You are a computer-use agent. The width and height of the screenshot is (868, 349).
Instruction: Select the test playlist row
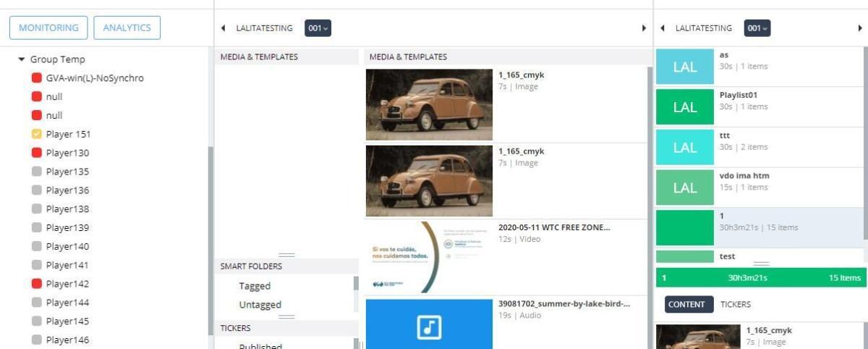(x=759, y=257)
